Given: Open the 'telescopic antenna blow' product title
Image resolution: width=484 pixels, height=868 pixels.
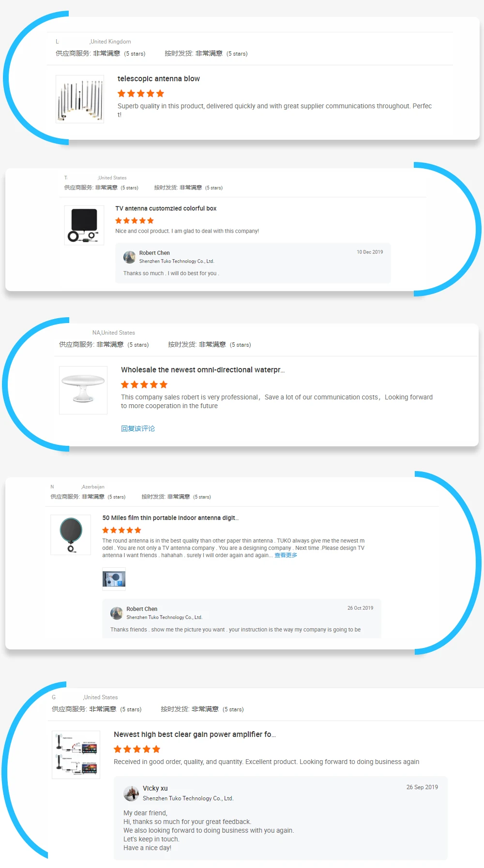Looking at the screenshot, I should point(159,79).
